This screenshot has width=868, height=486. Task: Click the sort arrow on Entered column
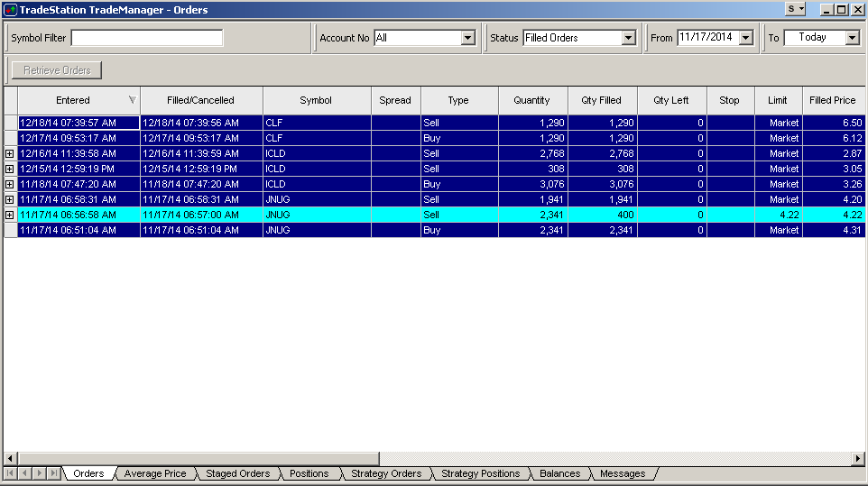133,100
